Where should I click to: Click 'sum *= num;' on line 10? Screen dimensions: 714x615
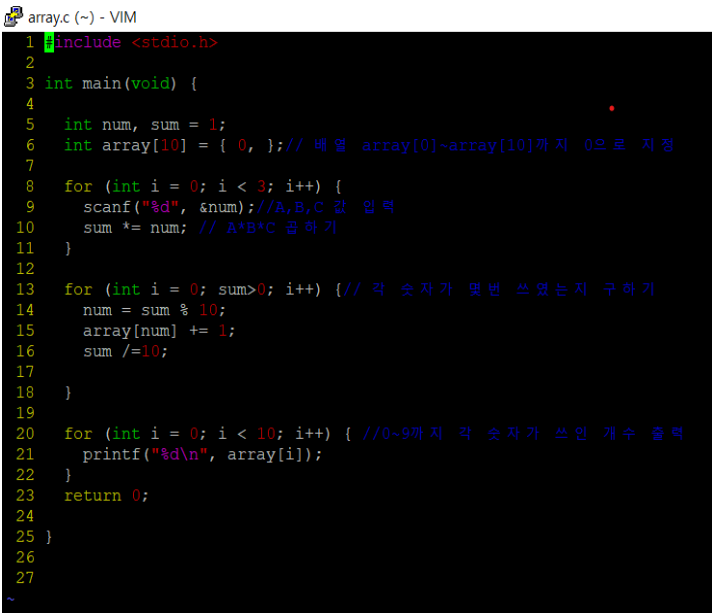point(135,228)
